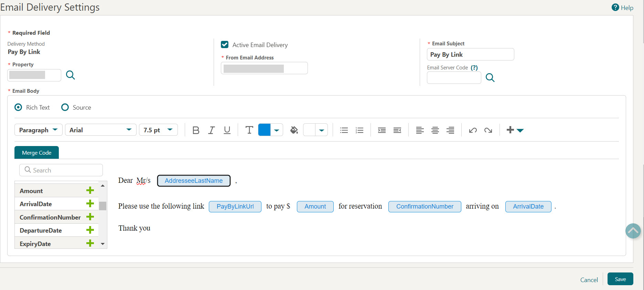Screen dimensions: 644x290
Task: Expand background color dropdown arrow
Action: pyautogui.click(x=322, y=130)
